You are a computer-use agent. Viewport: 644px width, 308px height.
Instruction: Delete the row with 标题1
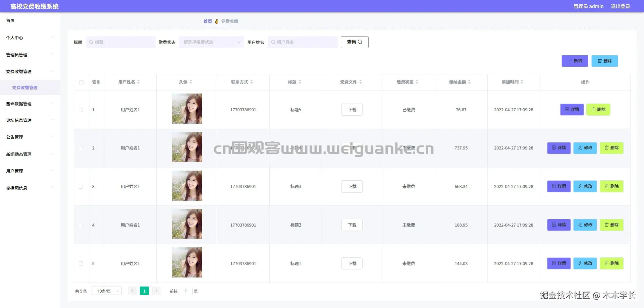click(x=611, y=263)
